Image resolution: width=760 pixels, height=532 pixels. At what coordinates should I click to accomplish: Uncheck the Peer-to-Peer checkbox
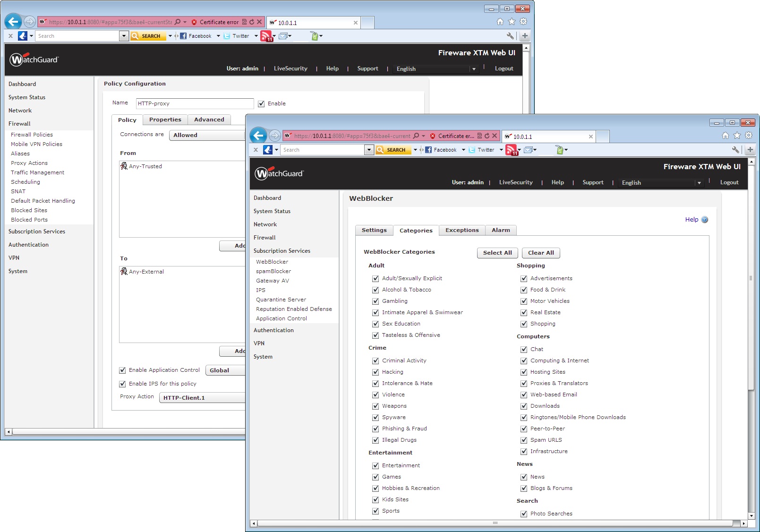(x=524, y=429)
